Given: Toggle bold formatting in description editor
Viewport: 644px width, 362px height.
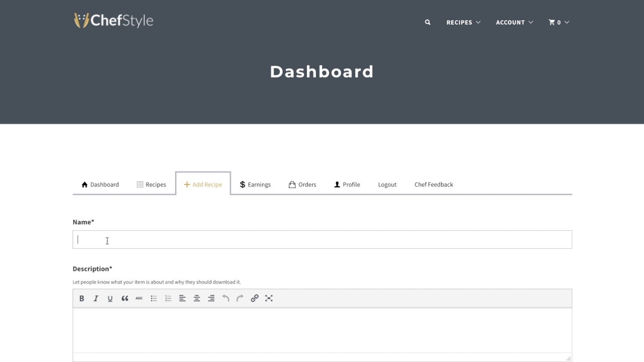Looking at the screenshot, I should [x=82, y=298].
